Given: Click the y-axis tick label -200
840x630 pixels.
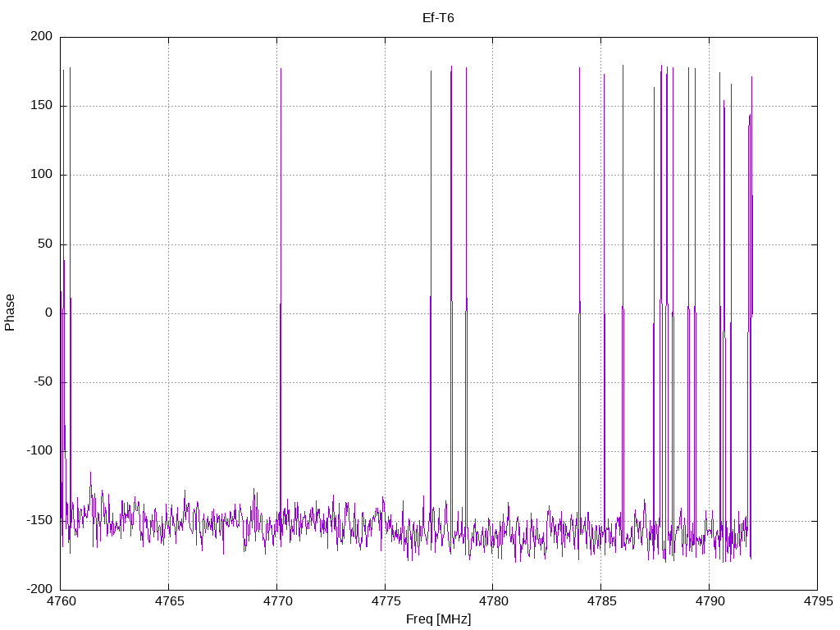Looking at the screenshot, I should coord(40,589).
